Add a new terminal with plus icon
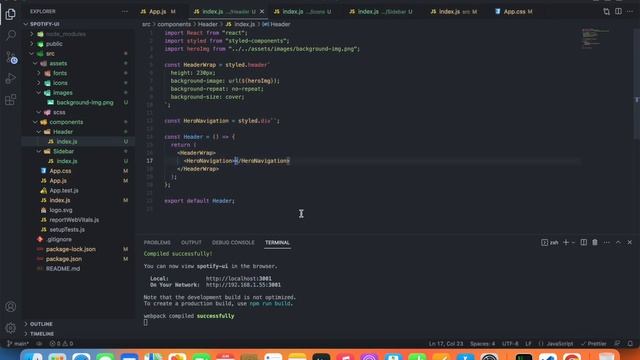 click(x=566, y=242)
